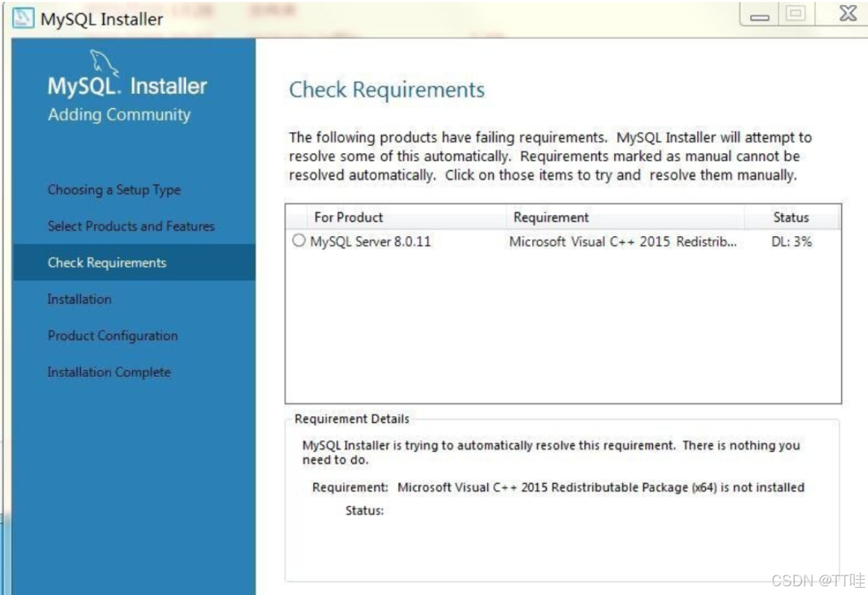Image resolution: width=868 pixels, height=595 pixels.
Task: Click the 'is not installed' requirement text
Action: [763, 487]
